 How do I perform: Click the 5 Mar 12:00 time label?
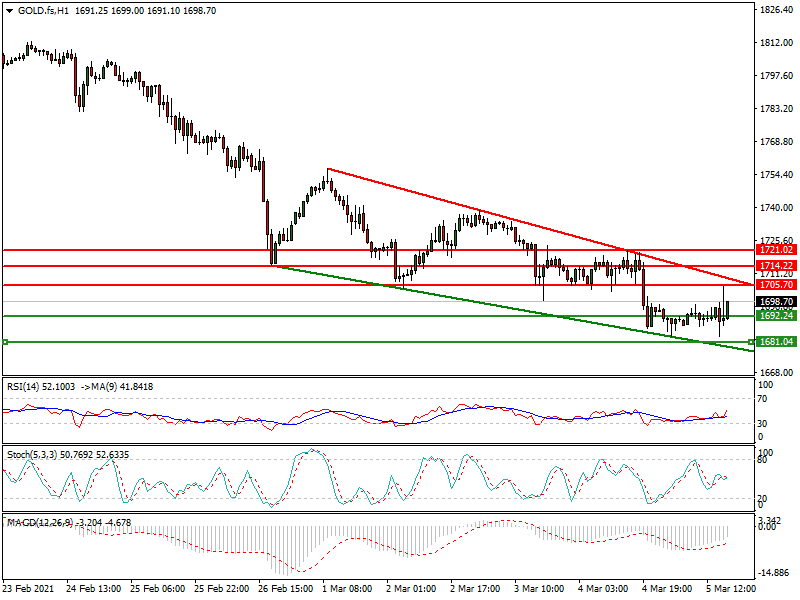point(731,589)
